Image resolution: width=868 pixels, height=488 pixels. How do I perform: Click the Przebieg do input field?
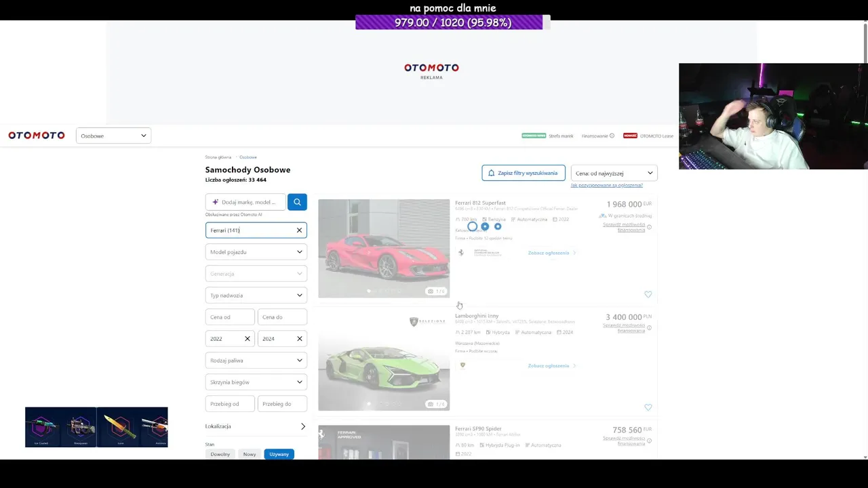(x=282, y=404)
